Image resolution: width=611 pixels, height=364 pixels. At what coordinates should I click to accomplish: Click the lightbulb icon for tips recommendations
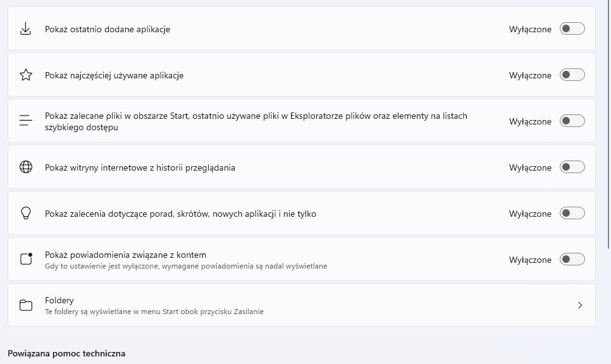[26, 214]
